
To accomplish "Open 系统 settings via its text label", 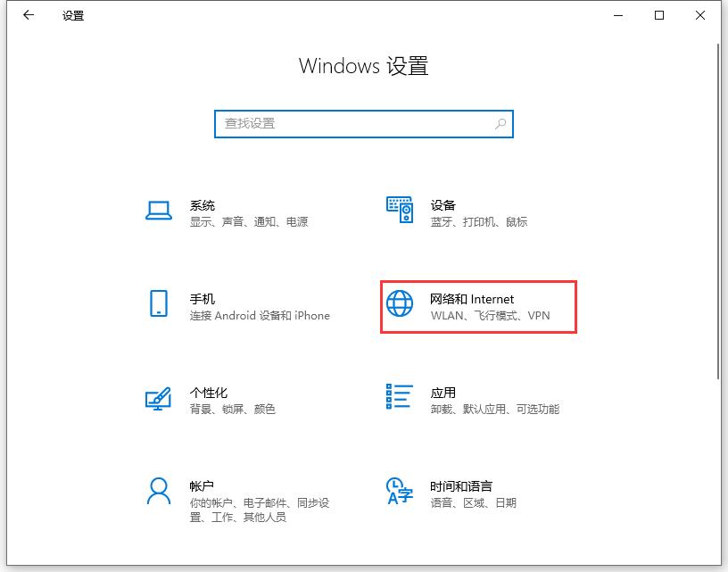I will (203, 204).
